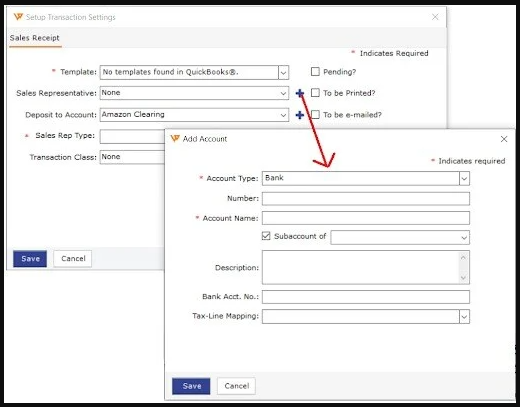Screen dimensions: 520x407
Task: Uncheck the Subaccount of checkbox
Action: pos(266,236)
